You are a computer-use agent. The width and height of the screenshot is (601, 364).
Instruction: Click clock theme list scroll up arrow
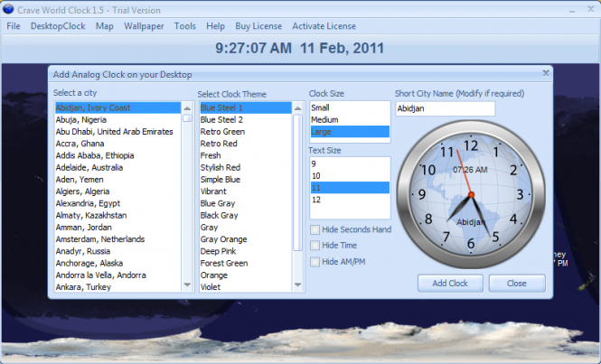click(298, 108)
